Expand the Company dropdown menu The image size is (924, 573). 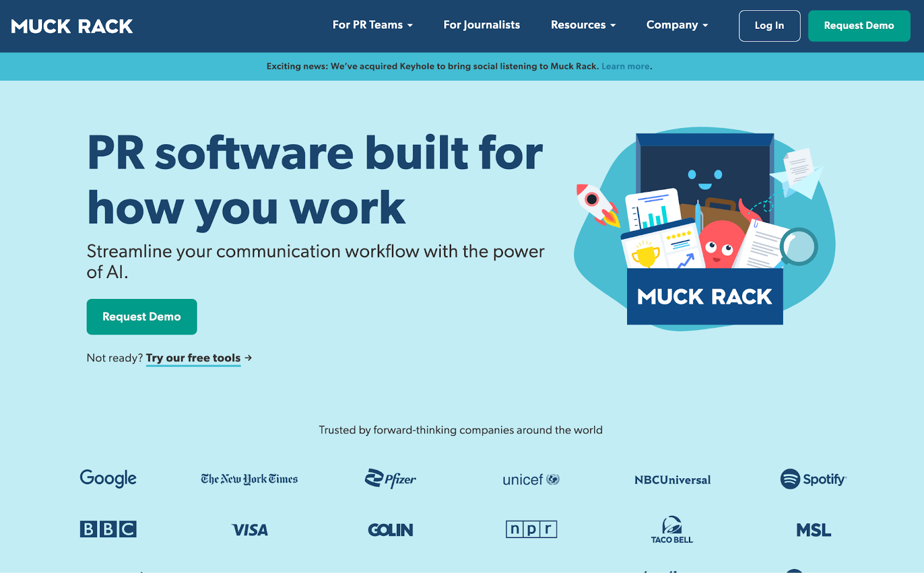pos(677,25)
